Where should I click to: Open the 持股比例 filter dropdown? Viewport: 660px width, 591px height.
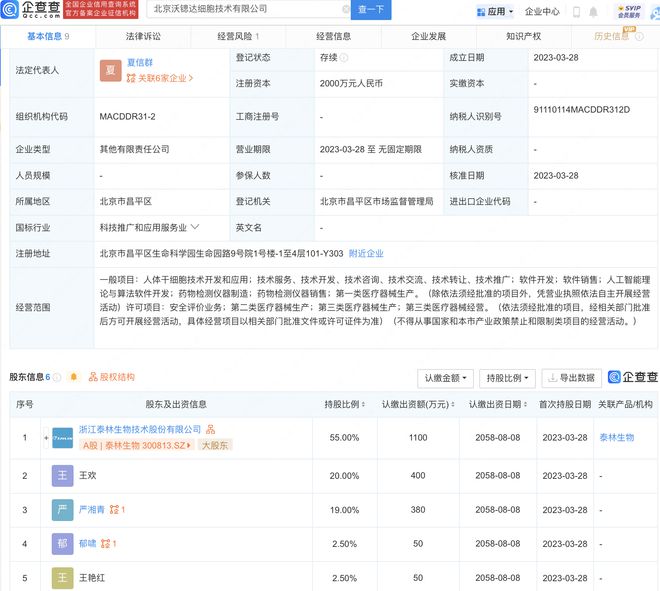[507, 378]
